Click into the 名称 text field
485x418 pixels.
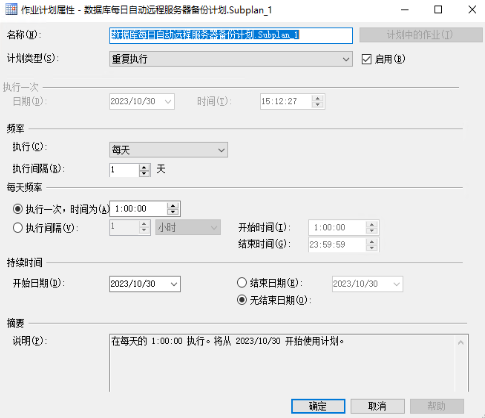pyautogui.click(x=231, y=35)
